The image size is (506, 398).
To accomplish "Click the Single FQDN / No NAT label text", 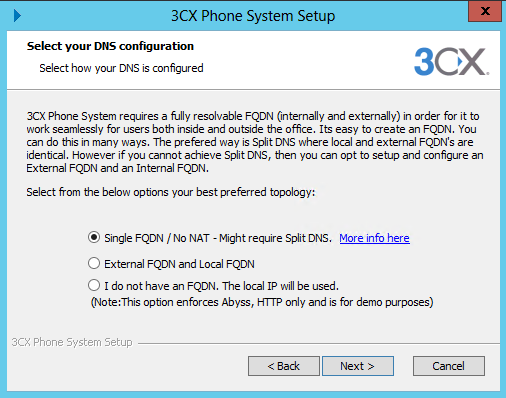I will point(218,238).
